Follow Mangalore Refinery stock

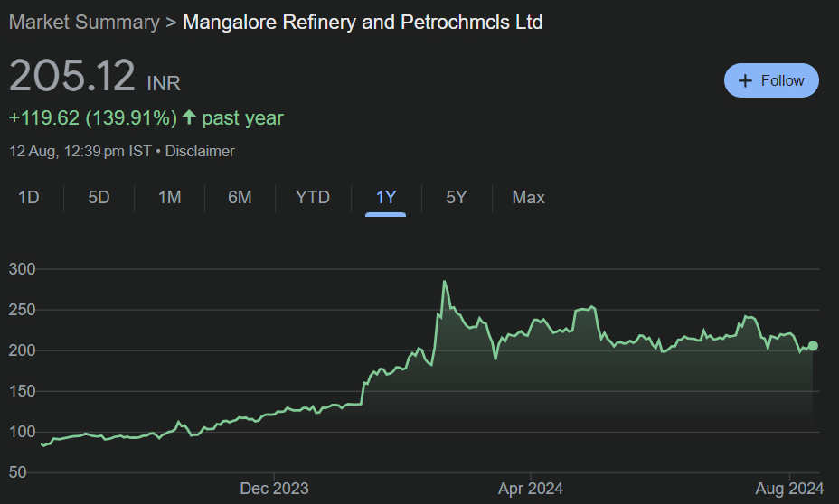pos(771,80)
